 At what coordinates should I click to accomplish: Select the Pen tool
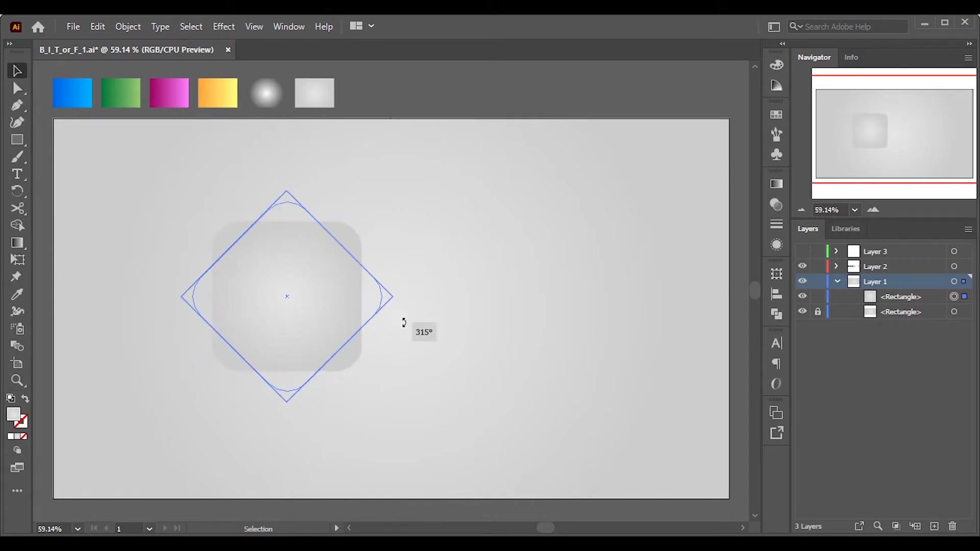17,106
